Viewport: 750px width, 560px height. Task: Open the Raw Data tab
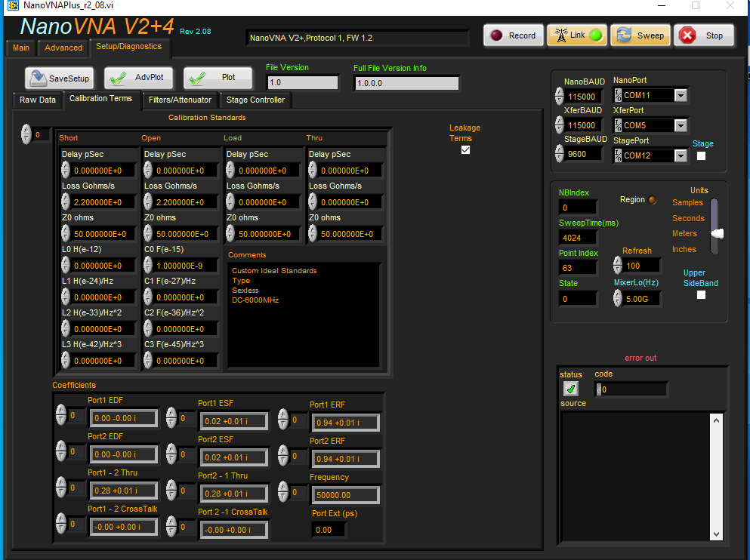tap(38, 100)
